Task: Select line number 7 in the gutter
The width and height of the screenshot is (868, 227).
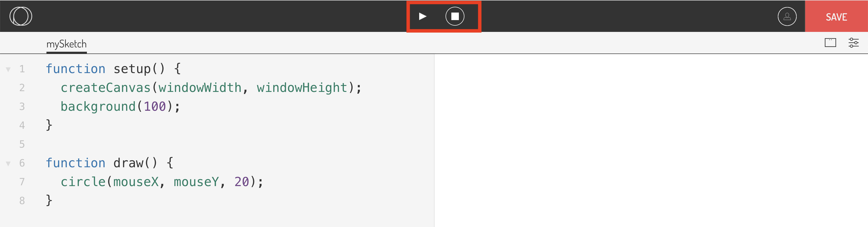Action: (x=22, y=182)
